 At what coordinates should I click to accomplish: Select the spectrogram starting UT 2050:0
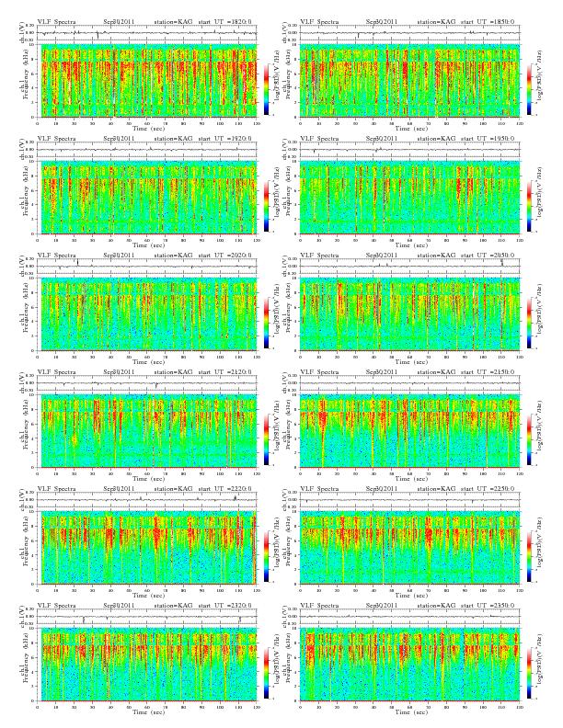tap(410, 314)
